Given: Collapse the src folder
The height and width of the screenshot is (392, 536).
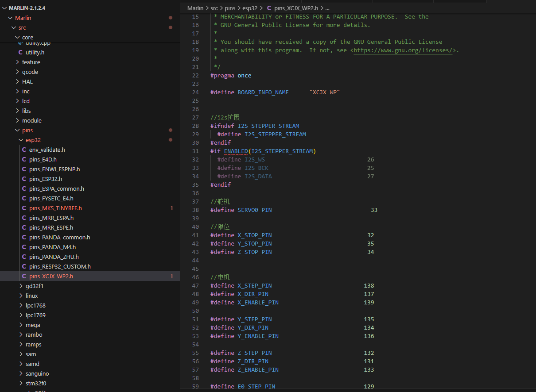Looking at the screenshot, I should pos(14,27).
